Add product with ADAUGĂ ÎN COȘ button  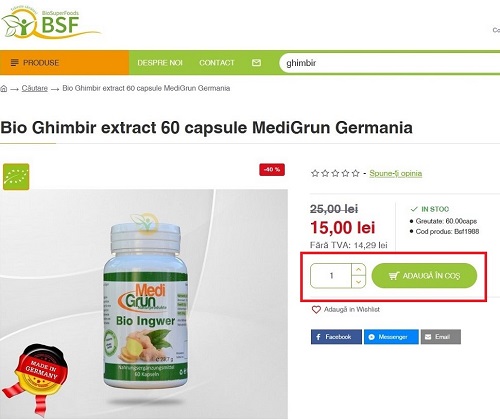coord(424,276)
